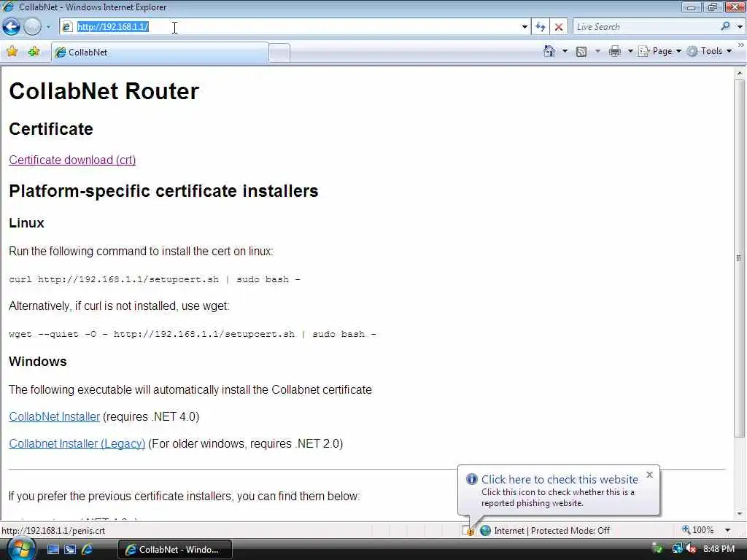
Task: Click the Safely Remove Hardware tray icon
Action: coord(657,549)
